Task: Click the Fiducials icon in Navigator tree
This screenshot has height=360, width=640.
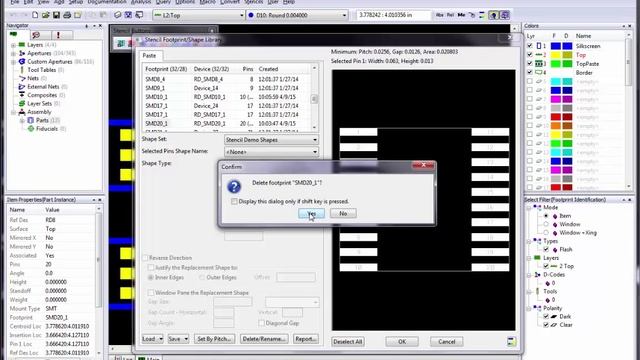Action: coord(31,129)
